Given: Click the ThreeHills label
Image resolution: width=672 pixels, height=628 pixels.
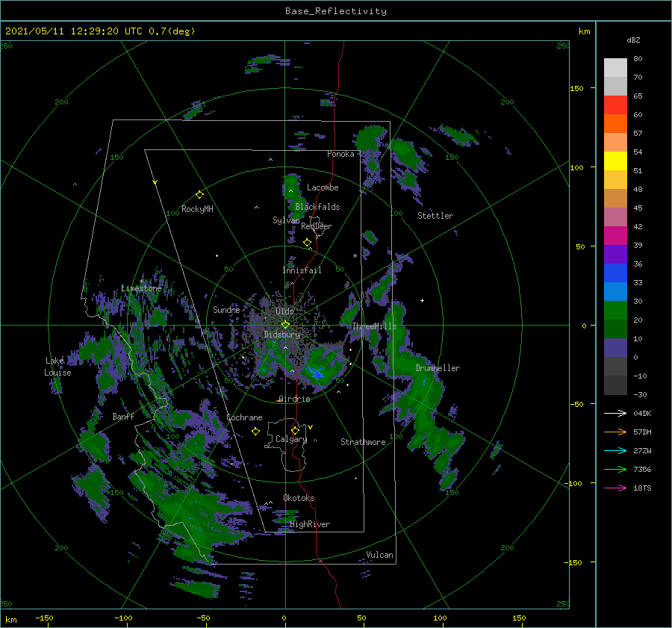Looking at the screenshot, I should 374,326.
